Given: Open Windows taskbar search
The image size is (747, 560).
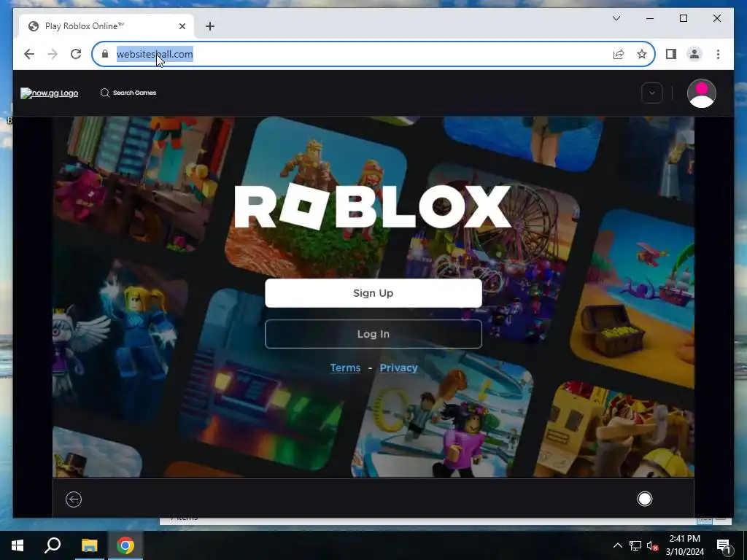Looking at the screenshot, I should [53, 545].
